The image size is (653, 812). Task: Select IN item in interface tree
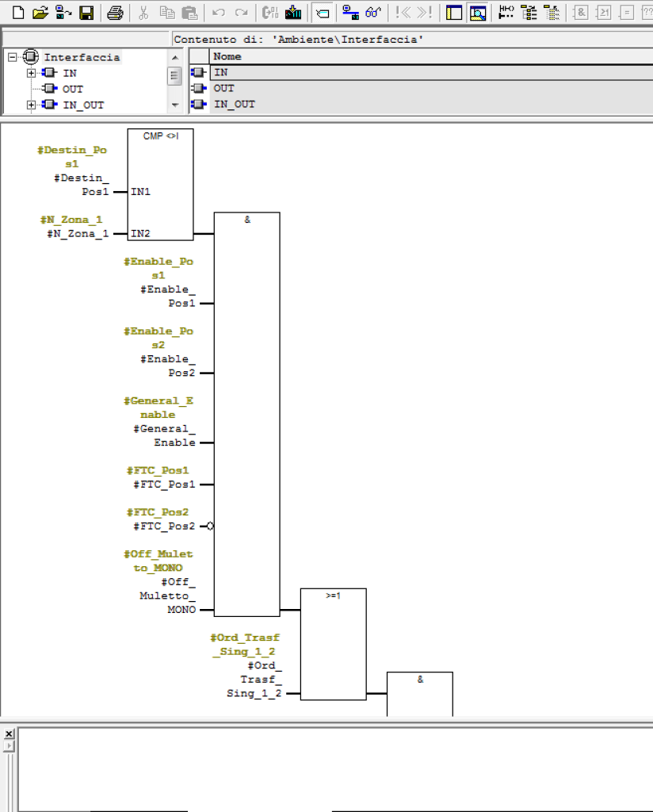(70, 73)
